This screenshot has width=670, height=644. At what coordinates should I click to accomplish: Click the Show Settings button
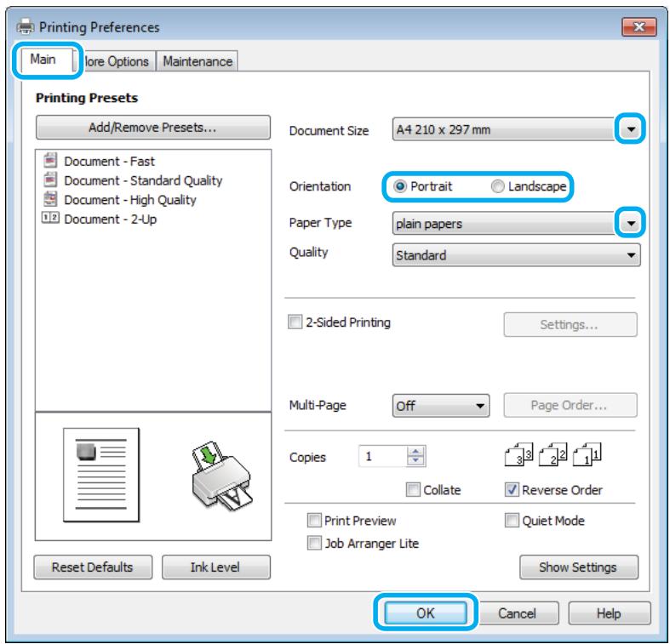tap(579, 567)
